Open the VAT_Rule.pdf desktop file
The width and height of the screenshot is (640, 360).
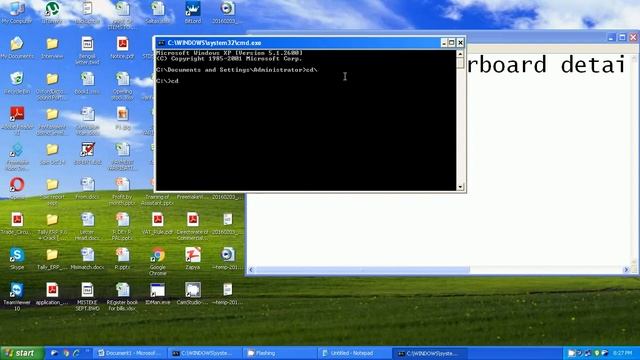click(158, 224)
